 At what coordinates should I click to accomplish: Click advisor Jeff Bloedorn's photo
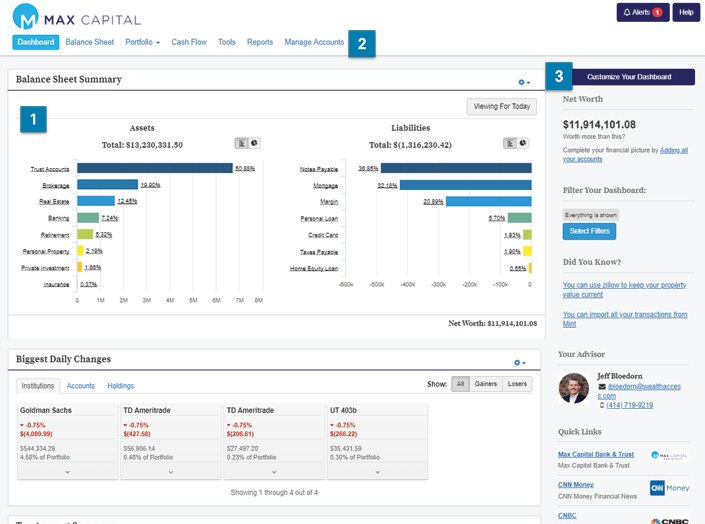575,388
